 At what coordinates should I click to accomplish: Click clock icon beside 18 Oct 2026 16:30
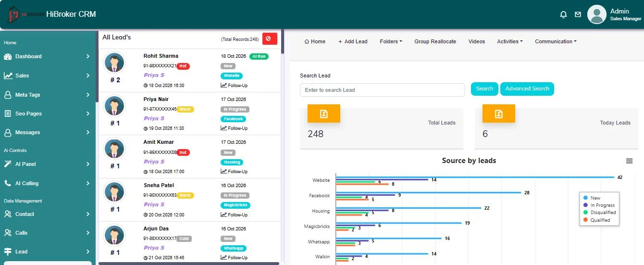tap(146, 86)
